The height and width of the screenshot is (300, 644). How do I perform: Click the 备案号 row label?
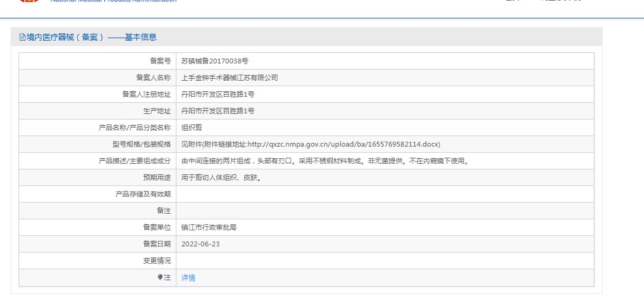click(160, 61)
